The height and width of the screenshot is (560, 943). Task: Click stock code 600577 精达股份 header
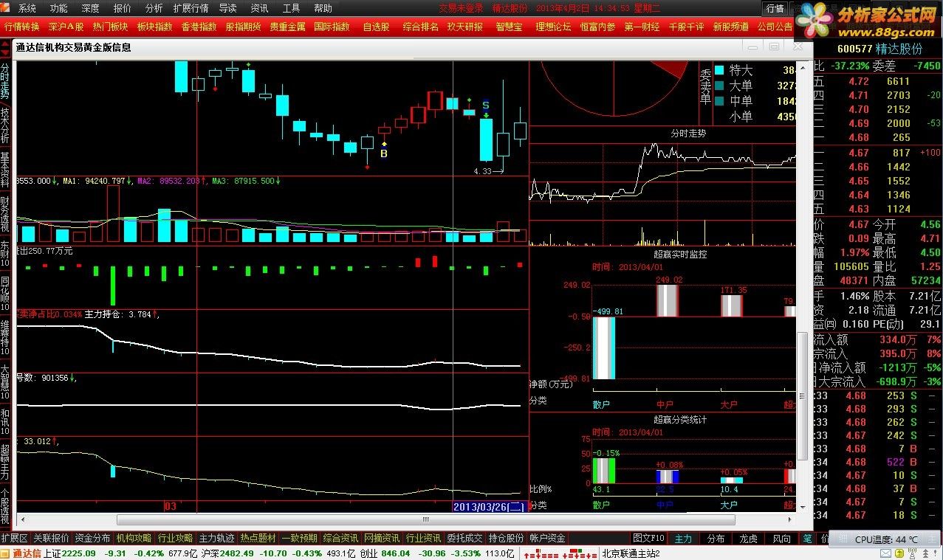click(x=880, y=49)
